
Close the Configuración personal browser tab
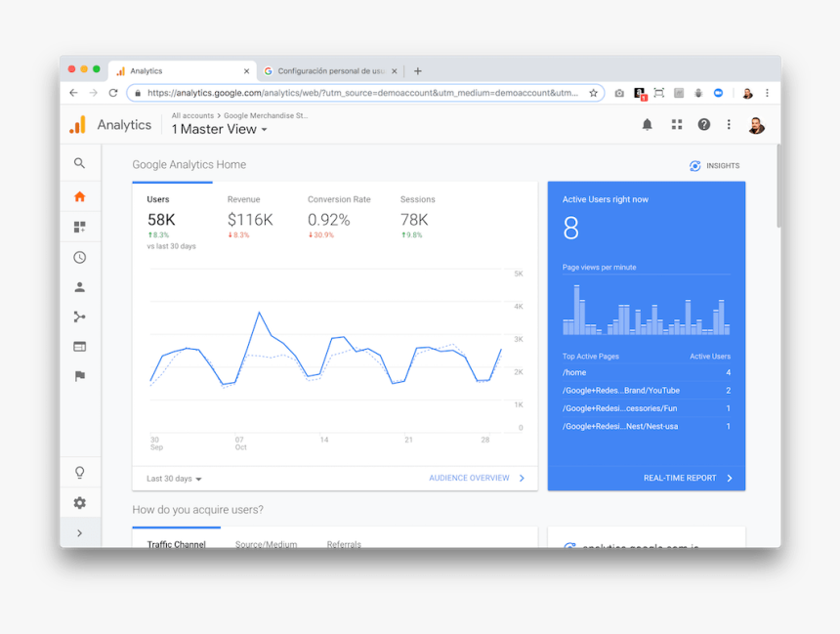pyautogui.click(x=395, y=70)
